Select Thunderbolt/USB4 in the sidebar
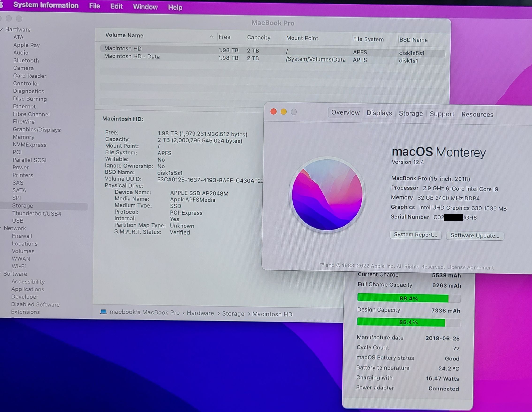 click(x=37, y=214)
